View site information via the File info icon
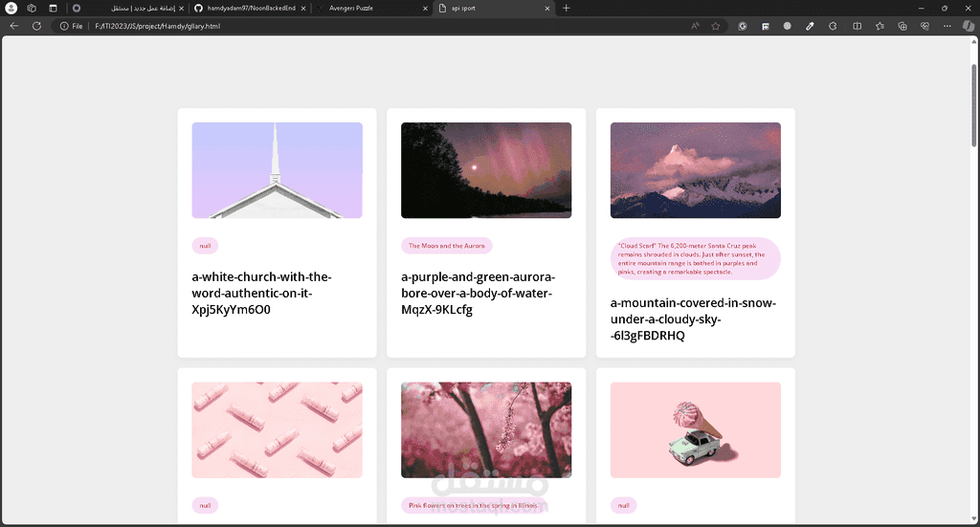The image size is (980, 527). tap(64, 26)
